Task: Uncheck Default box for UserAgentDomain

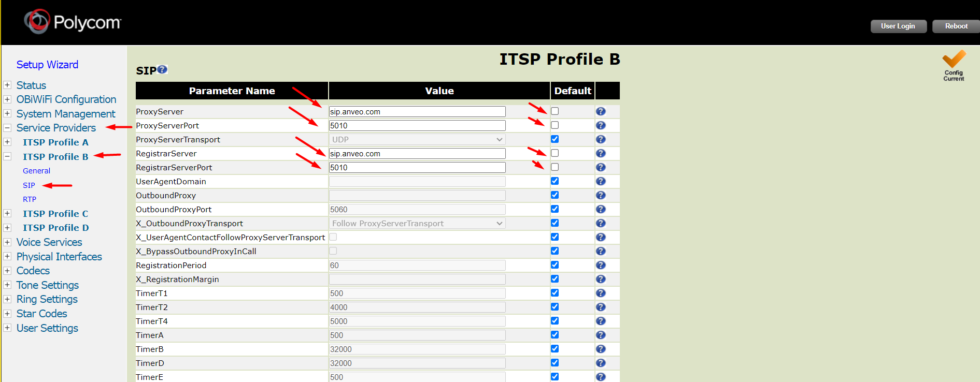Action: 555,181
